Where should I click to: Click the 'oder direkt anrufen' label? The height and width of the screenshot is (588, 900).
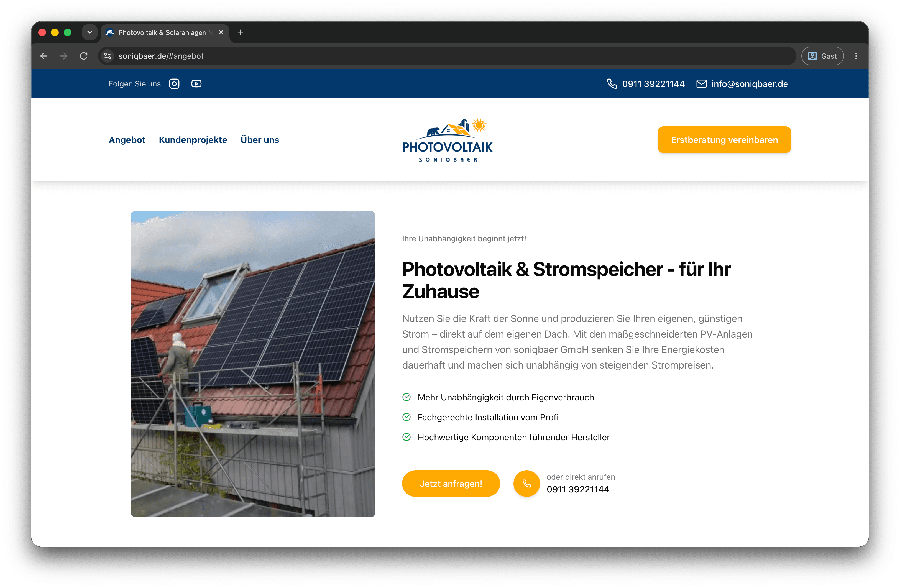coord(581,477)
